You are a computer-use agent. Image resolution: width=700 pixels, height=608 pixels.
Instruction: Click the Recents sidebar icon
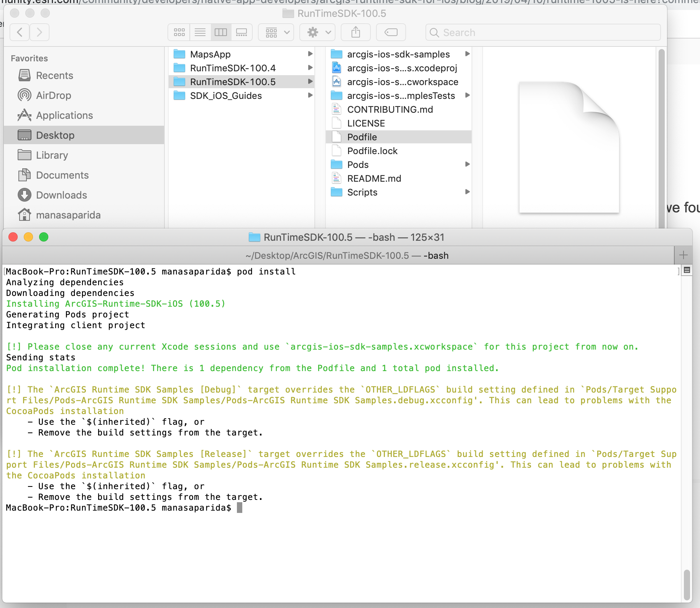point(25,75)
